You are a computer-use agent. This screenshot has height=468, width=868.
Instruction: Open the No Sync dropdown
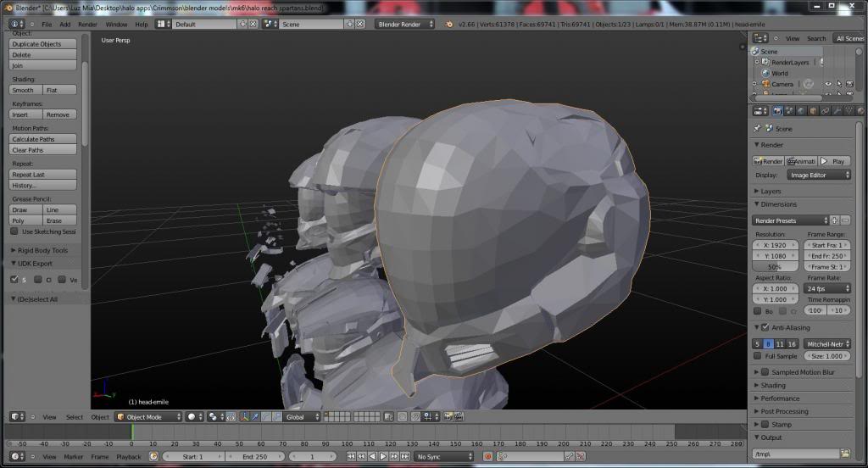[444, 457]
